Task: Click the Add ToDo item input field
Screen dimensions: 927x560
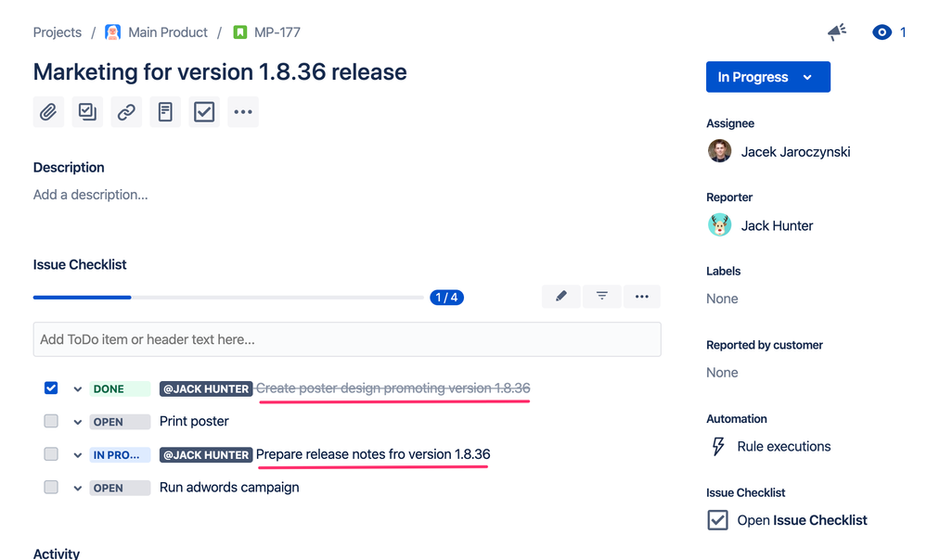Action: pos(347,339)
